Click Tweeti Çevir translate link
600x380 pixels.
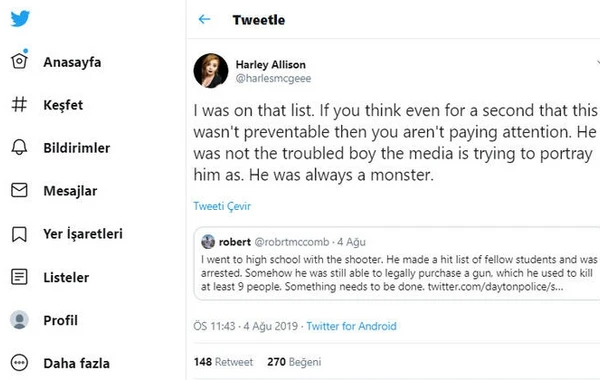tap(222, 206)
